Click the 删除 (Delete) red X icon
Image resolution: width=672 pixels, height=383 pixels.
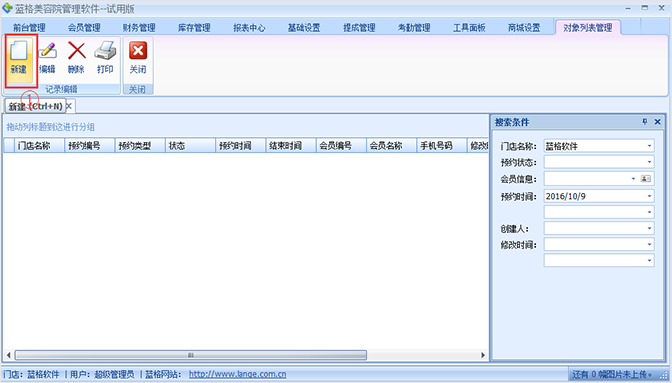click(x=76, y=51)
